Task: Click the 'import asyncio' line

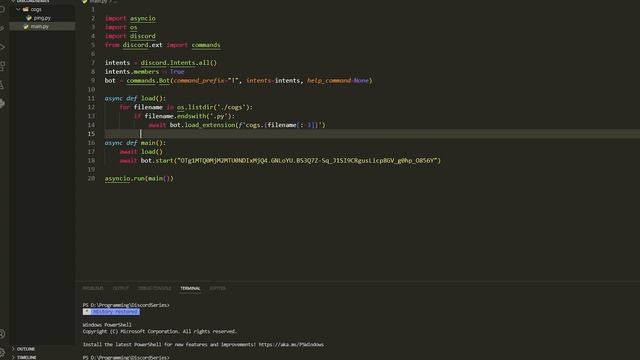Action: pos(130,18)
